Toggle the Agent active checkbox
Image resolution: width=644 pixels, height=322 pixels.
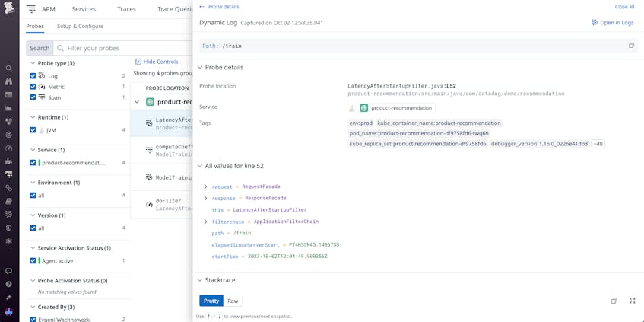(x=33, y=261)
